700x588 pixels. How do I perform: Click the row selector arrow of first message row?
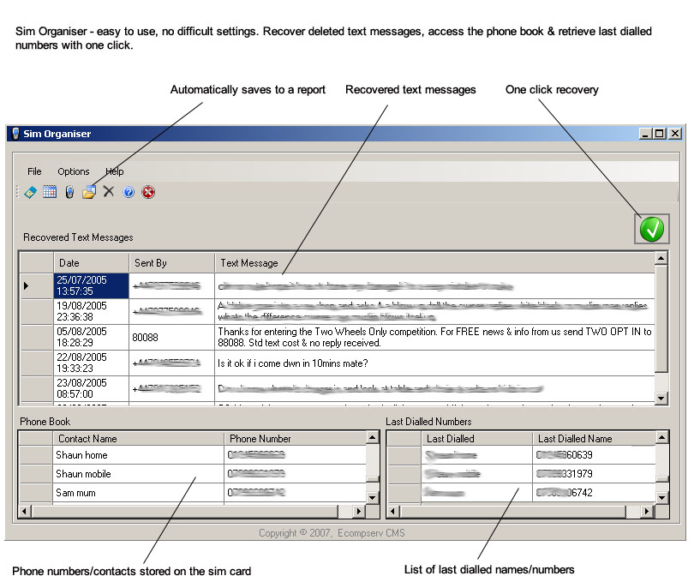[x=37, y=285]
